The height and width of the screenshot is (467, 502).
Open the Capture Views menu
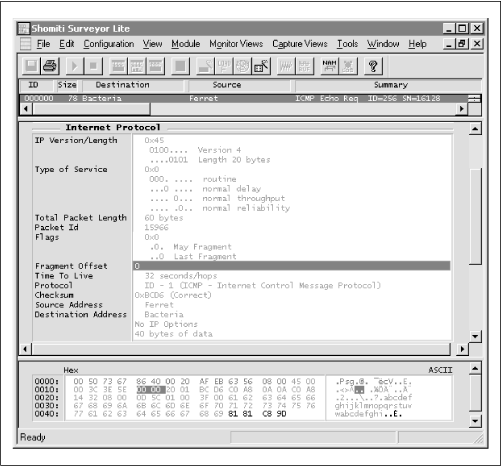(x=300, y=44)
